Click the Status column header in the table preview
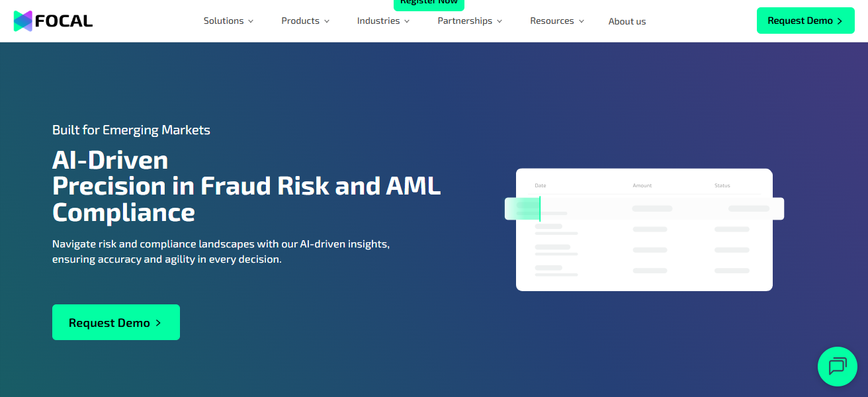 coord(722,186)
